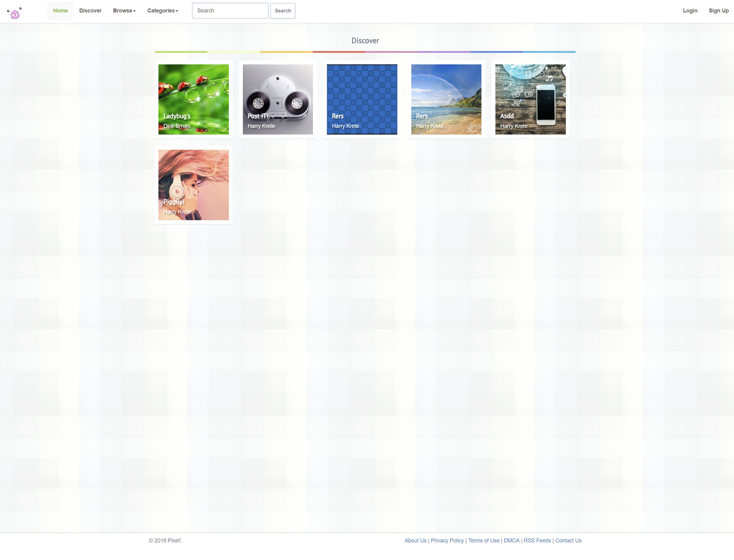Go to the Discover nav link

(x=90, y=11)
